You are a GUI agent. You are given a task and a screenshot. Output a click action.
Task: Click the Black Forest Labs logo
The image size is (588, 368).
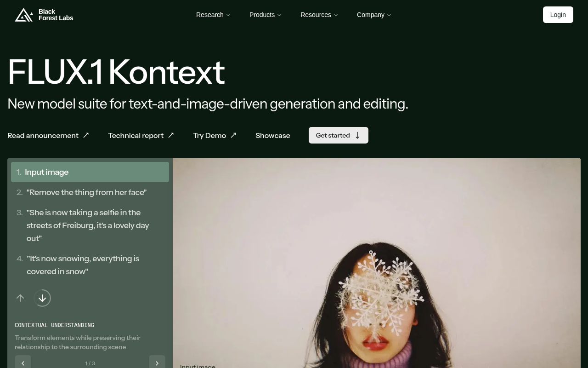(x=44, y=15)
